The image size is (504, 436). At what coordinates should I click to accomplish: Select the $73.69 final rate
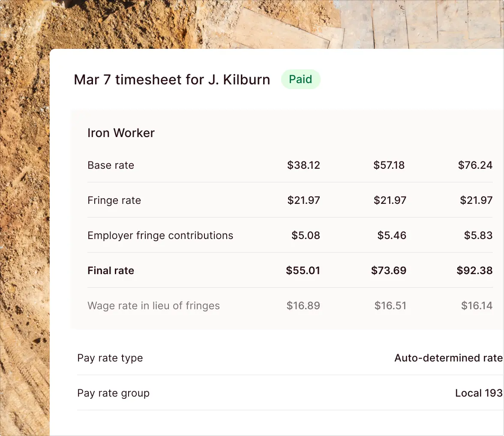[389, 271]
